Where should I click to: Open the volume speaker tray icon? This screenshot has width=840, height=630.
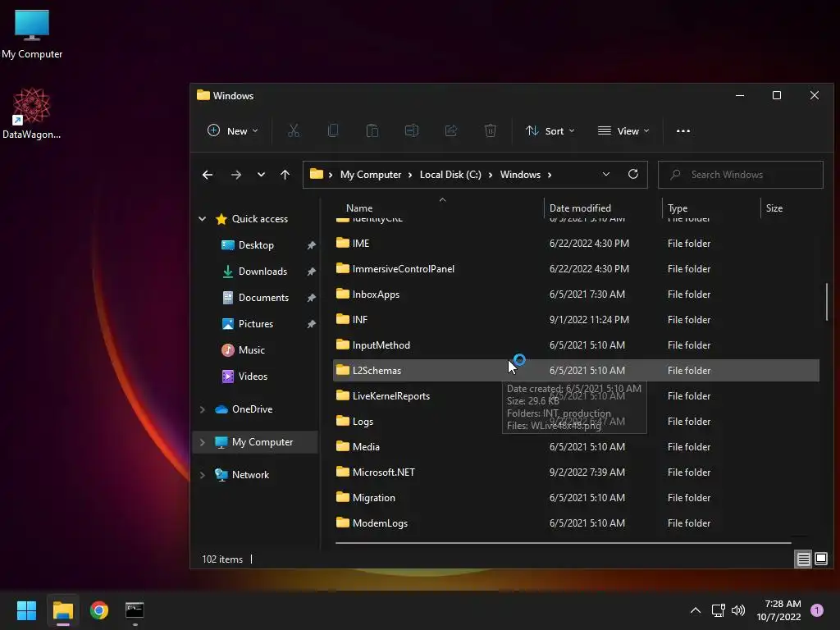click(738, 610)
